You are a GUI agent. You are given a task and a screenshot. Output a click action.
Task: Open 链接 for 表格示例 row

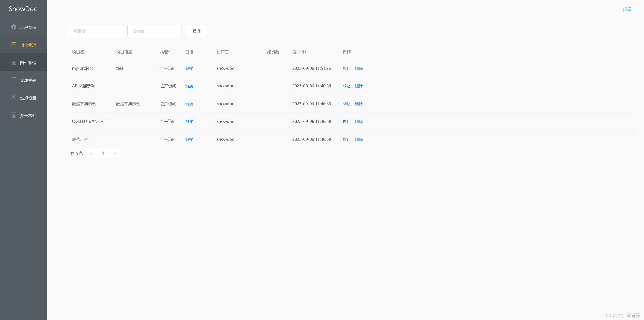(189, 139)
